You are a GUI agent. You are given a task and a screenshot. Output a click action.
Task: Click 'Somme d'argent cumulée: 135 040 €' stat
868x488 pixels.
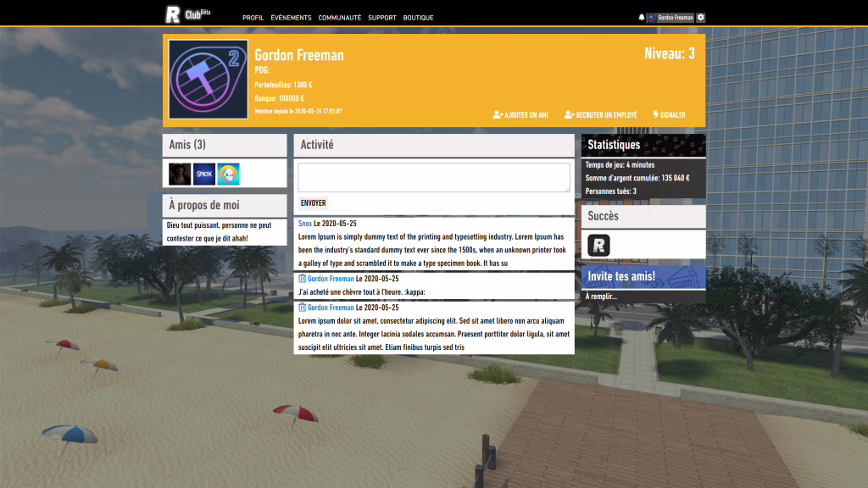click(637, 178)
